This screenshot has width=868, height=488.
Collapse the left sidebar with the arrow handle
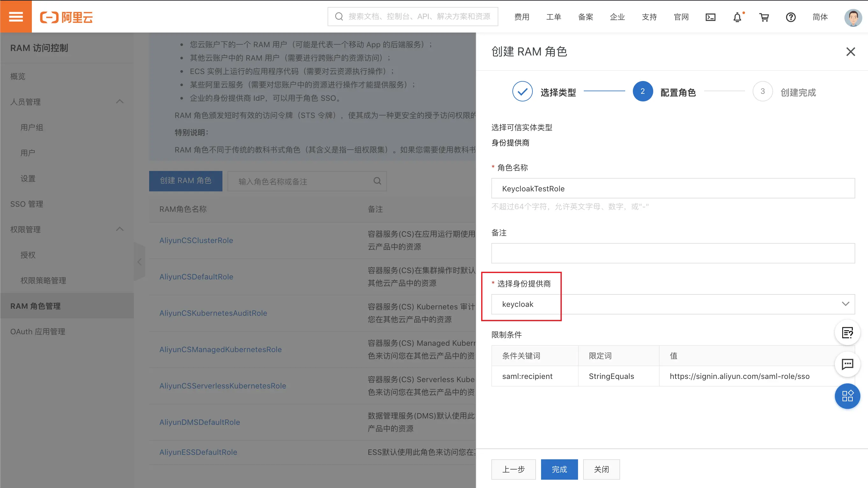140,262
